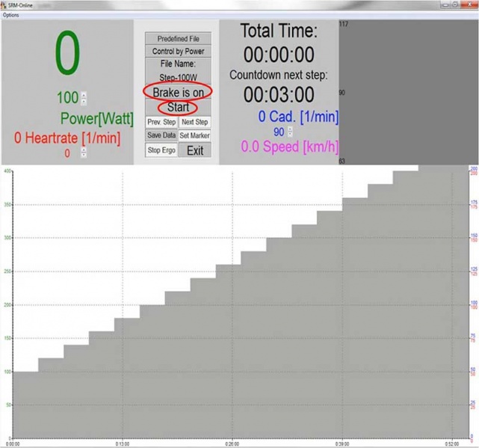
Task: Advance using Next Step button
Action: pos(194,122)
